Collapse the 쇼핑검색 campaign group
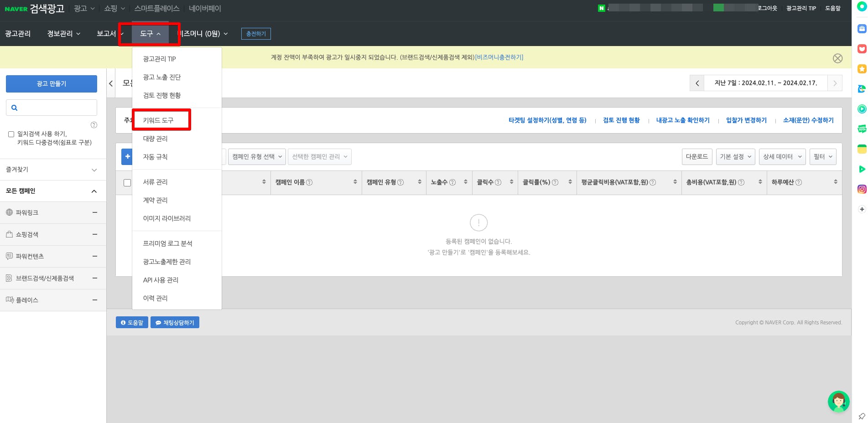Viewport: 868px width, 423px height. [95, 234]
